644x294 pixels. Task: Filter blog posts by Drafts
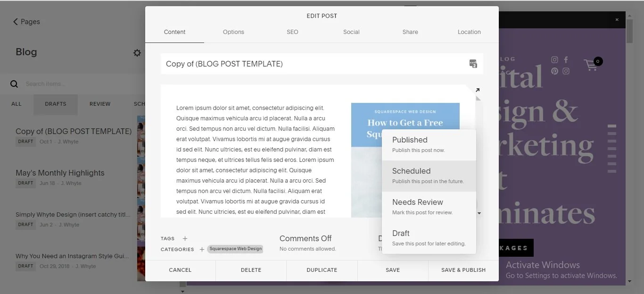(56, 104)
